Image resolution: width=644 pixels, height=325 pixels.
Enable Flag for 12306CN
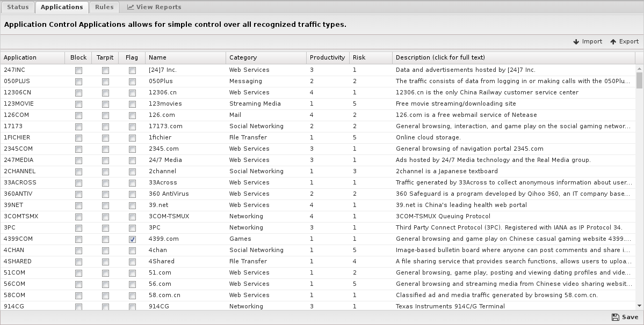(x=132, y=93)
